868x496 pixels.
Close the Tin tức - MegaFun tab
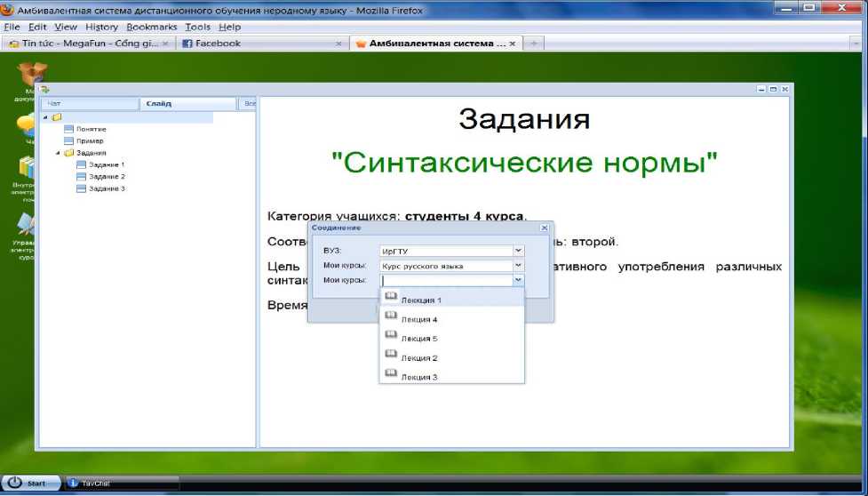click(165, 44)
